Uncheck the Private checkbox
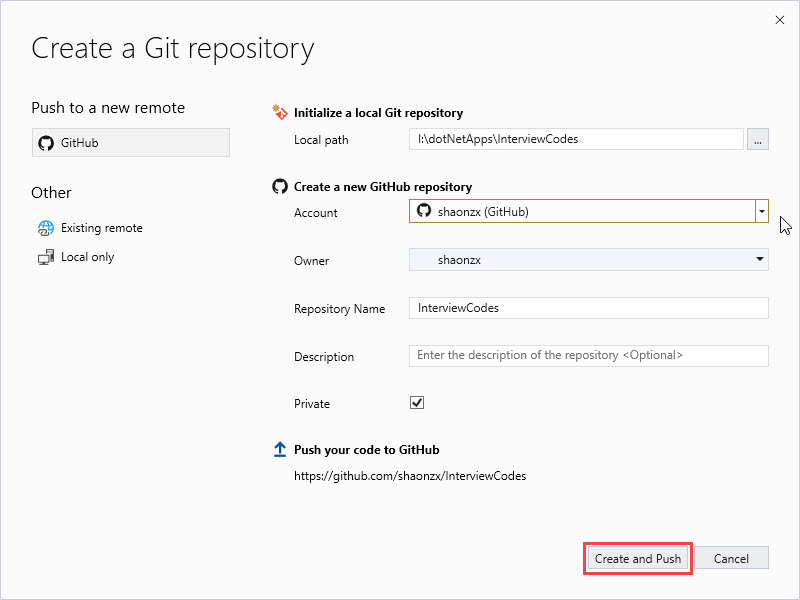This screenshot has width=800, height=600. 417,403
